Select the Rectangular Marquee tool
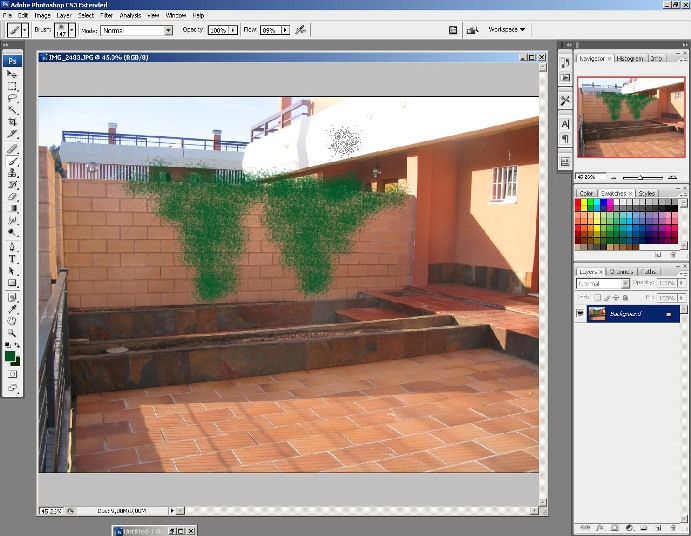The height and width of the screenshot is (536, 691). [12, 86]
